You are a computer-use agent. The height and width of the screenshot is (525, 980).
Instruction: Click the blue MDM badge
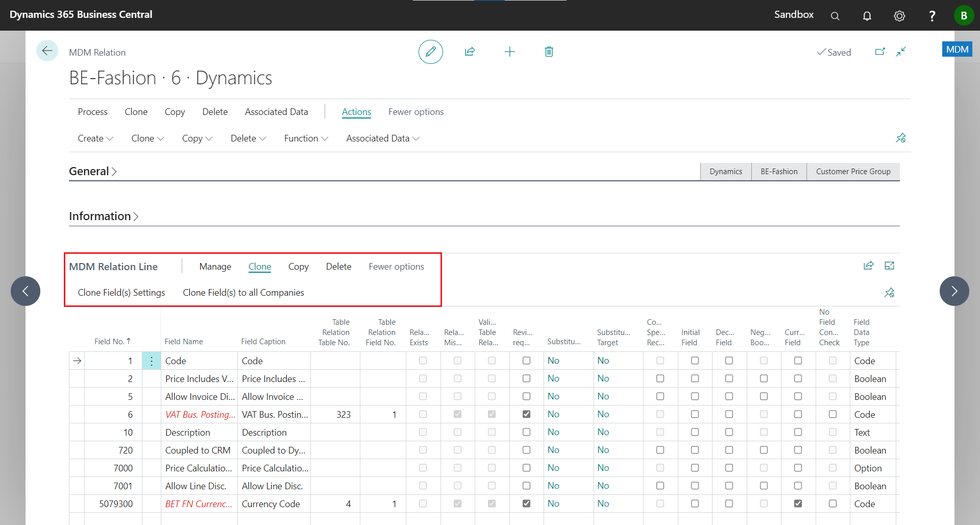click(x=957, y=50)
